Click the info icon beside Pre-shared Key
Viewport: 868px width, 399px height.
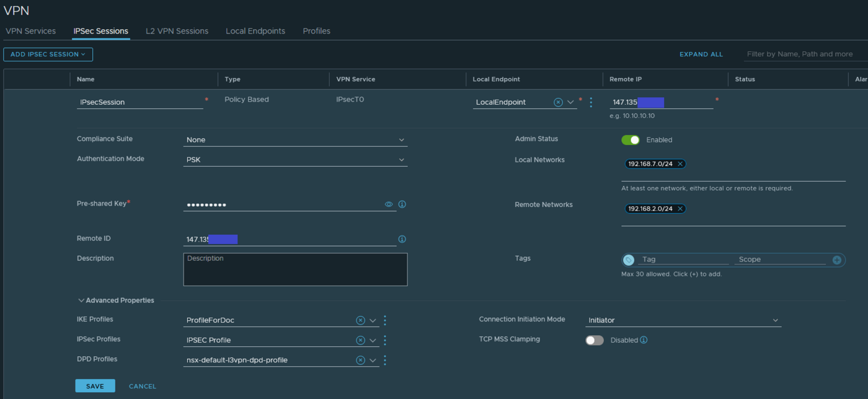tap(402, 204)
